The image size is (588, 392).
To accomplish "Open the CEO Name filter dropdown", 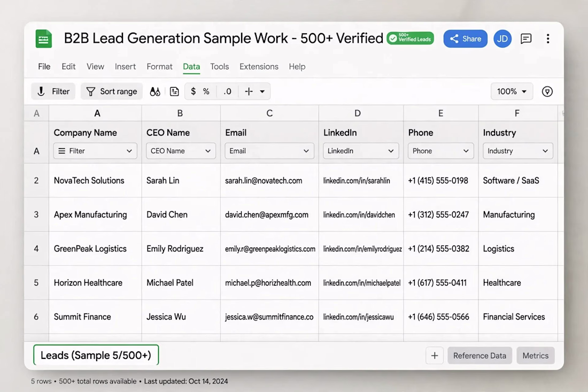I will point(181,151).
